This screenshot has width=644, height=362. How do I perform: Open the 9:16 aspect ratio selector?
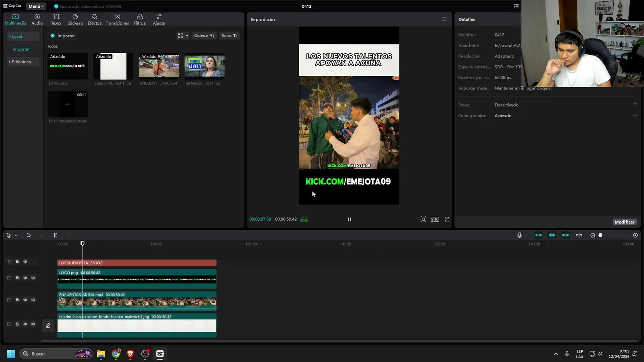[x=435, y=219]
